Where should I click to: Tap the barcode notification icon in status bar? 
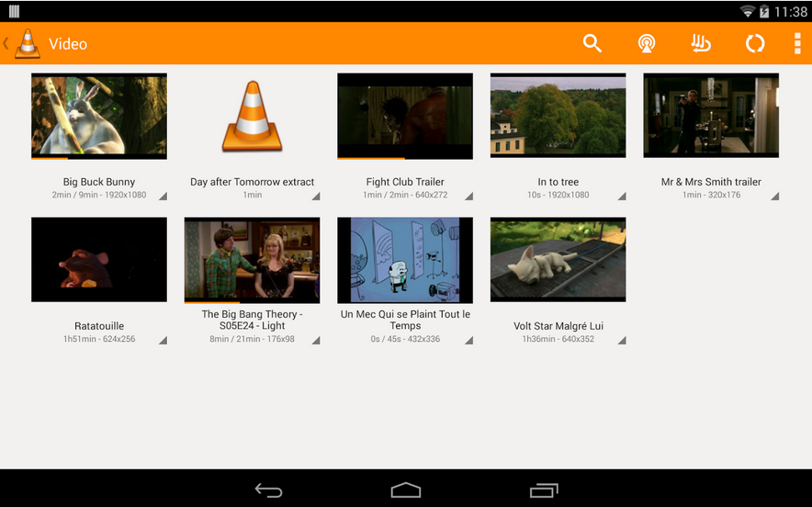(14, 11)
